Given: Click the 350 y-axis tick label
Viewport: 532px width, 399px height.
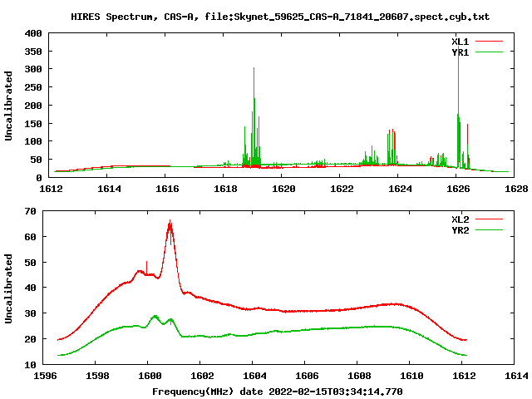Looking at the screenshot, I should (33, 52).
